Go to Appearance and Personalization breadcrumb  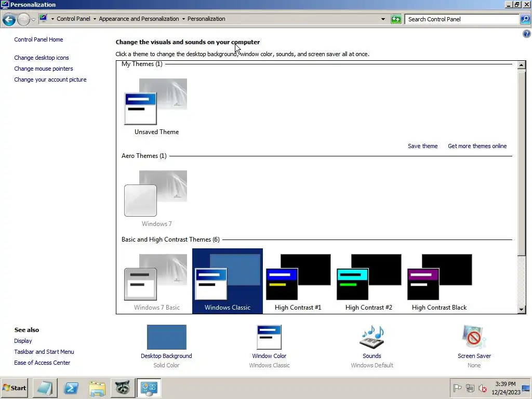click(139, 19)
